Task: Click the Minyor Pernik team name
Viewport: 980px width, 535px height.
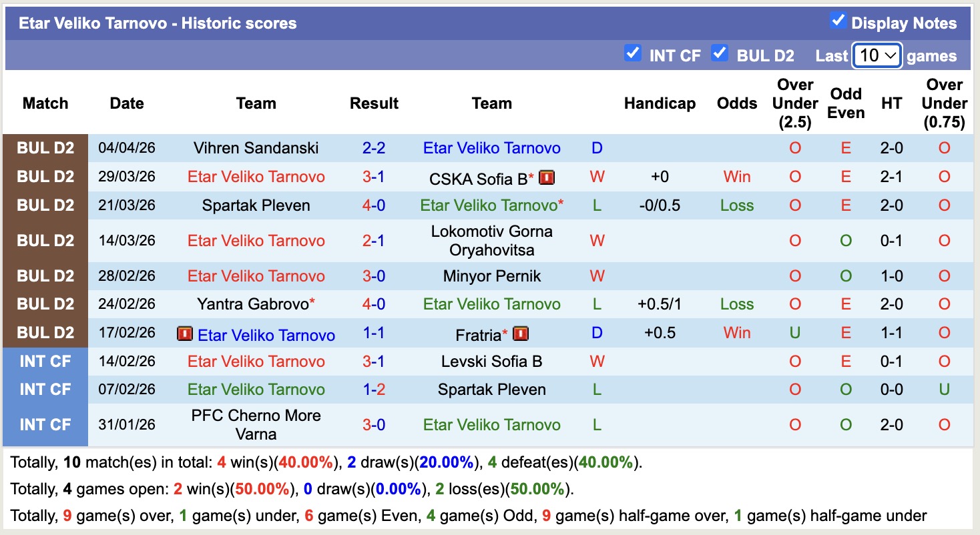Action: click(x=491, y=276)
